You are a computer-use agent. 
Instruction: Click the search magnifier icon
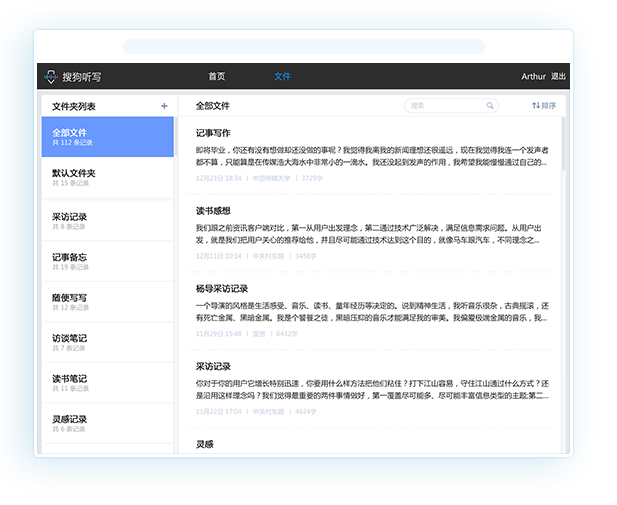coord(490,105)
